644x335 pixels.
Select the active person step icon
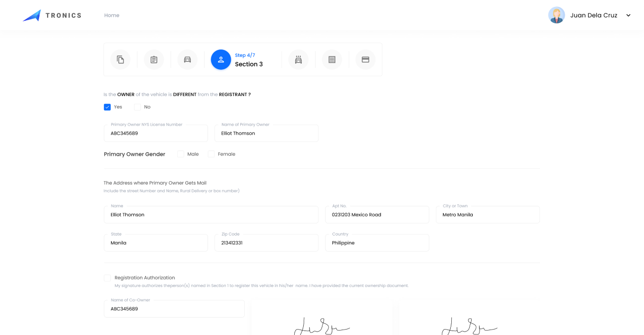coord(221,59)
